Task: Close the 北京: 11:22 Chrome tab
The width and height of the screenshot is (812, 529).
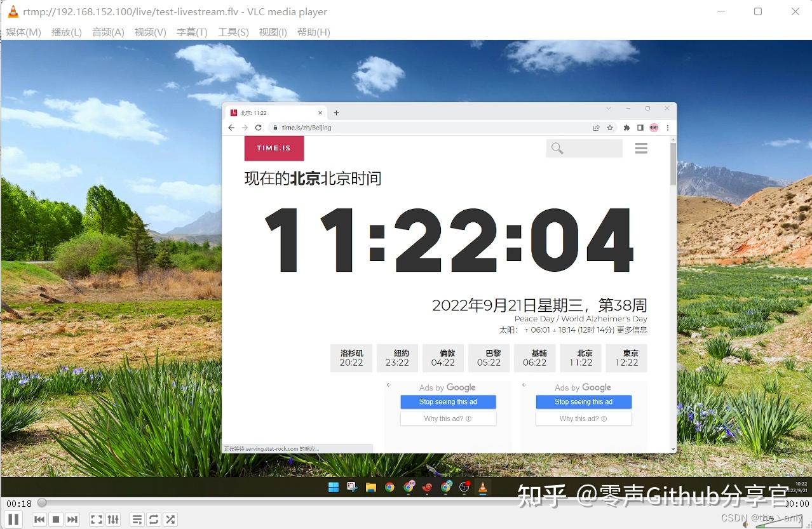Action: click(x=320, y=113)
